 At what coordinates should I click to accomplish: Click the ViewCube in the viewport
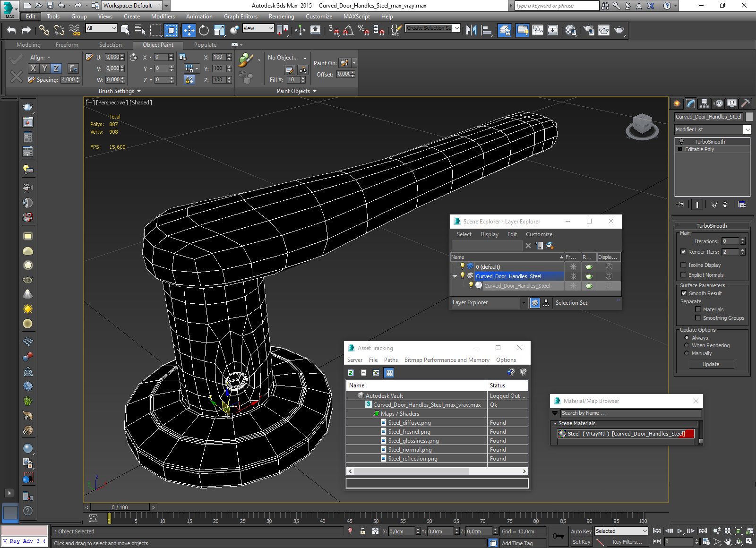click(642, 126)
